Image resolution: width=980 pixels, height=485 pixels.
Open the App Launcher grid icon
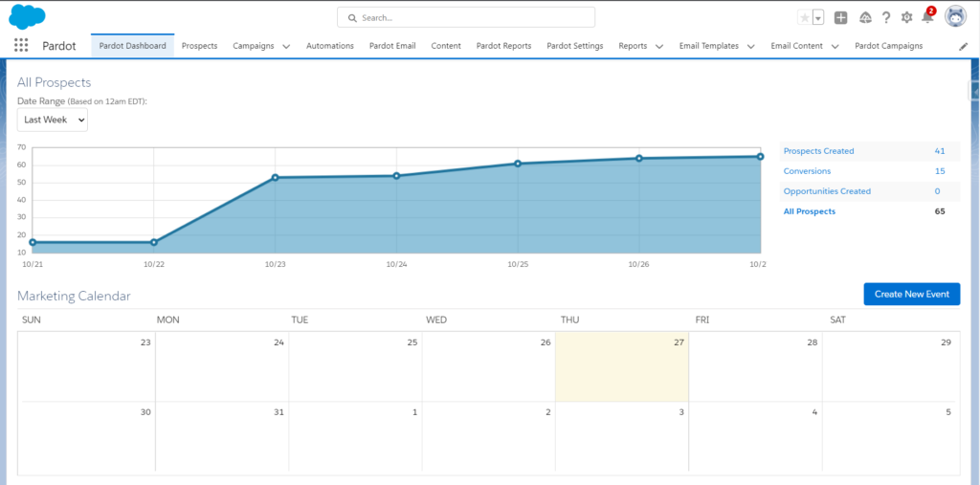(21, 46)
